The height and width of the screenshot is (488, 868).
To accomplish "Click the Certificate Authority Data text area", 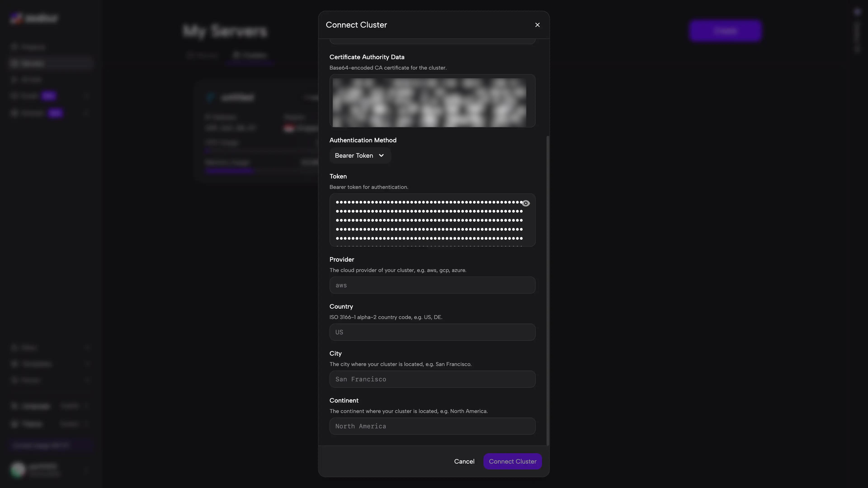I will point(432,101).
